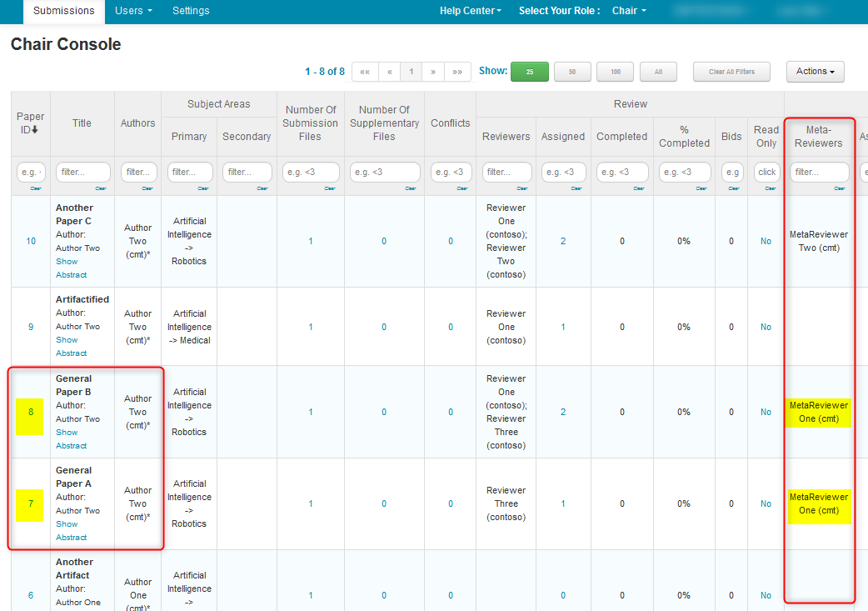The height and width of the screenshot is (611, 868).
Task: Click the Assigned filter field
Action: [x=564, y=172]
